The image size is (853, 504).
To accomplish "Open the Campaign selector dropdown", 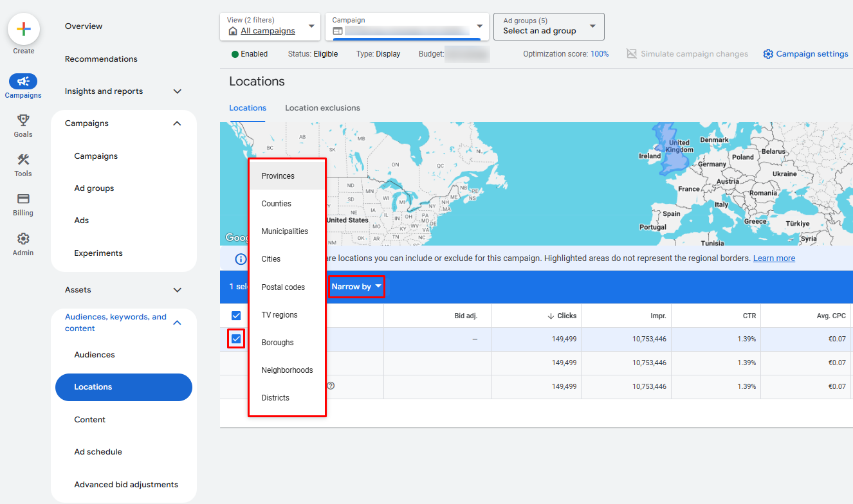I will (x=407, y=27).
